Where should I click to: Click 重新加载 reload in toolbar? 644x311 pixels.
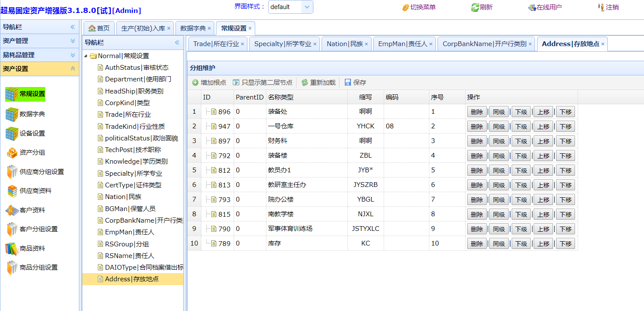pos(318,82)
